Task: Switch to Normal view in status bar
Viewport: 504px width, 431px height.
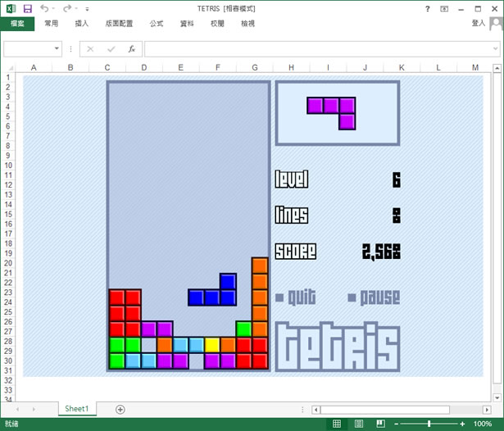Action: coord(337,424)
